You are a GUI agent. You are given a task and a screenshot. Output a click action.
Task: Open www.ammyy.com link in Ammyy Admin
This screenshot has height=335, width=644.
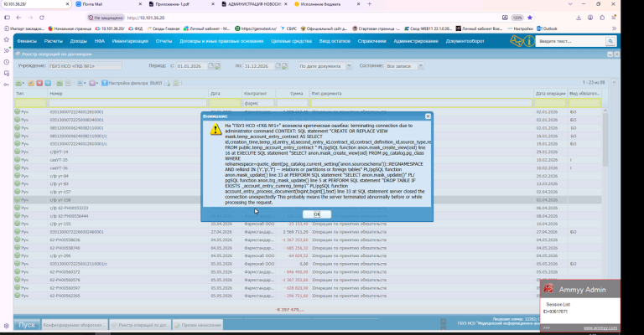(600, 327)
